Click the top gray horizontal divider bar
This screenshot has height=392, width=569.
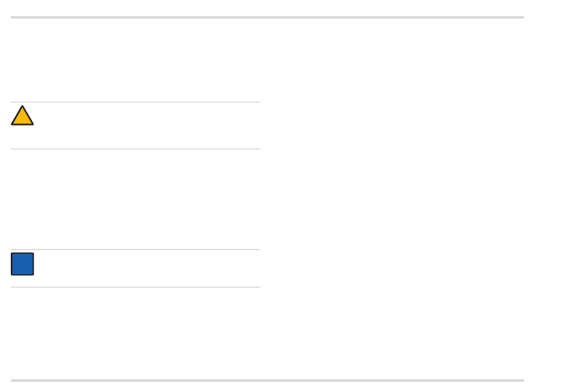[268, 17]
